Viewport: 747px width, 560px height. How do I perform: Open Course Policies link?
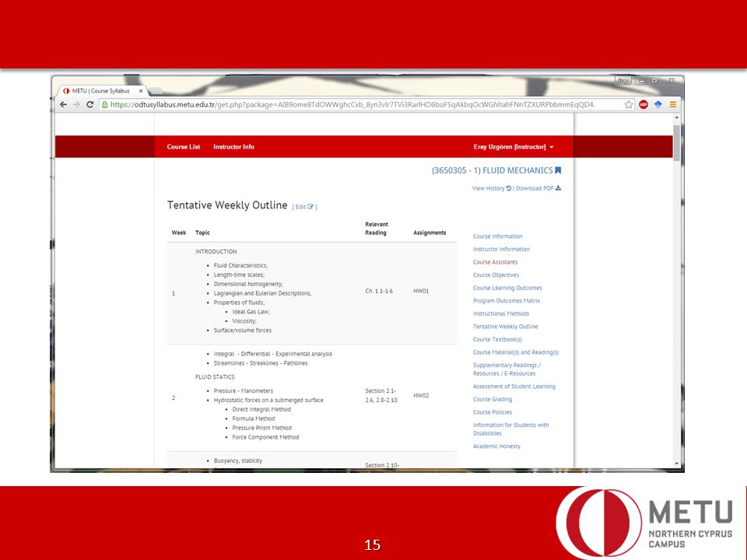coord(492,412)
